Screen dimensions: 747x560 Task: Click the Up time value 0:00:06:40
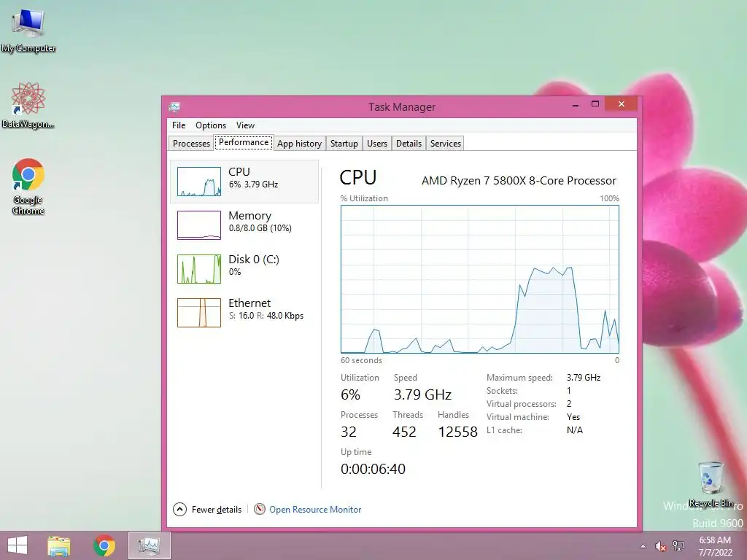pyautogui.click(x=373, y=469)
